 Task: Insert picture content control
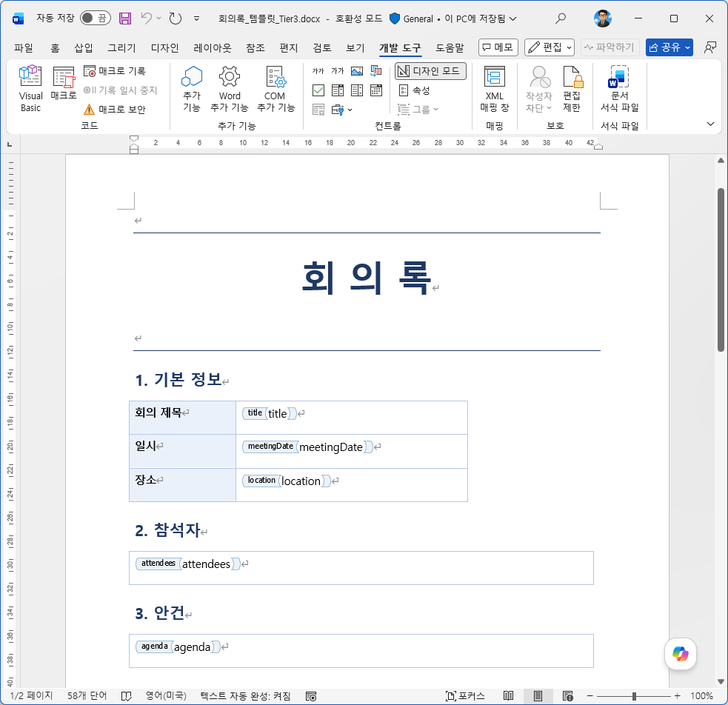coord(356,71)
